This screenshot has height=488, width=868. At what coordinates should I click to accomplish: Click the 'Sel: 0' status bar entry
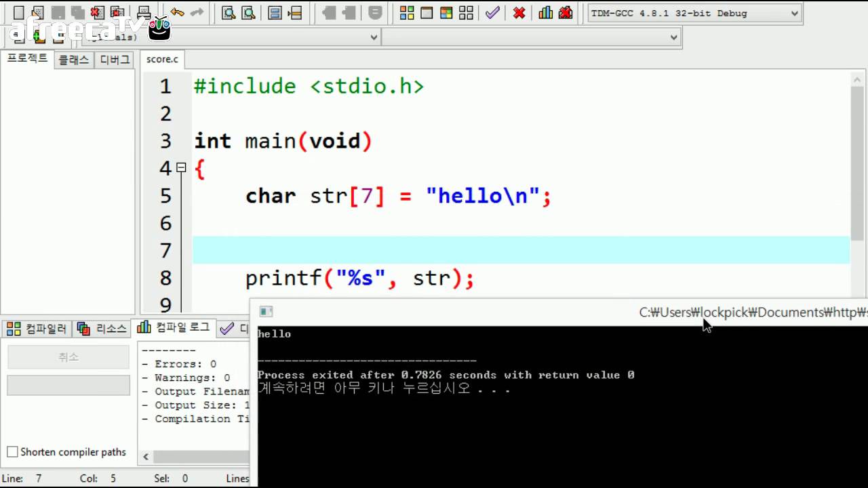coord(171,478)
